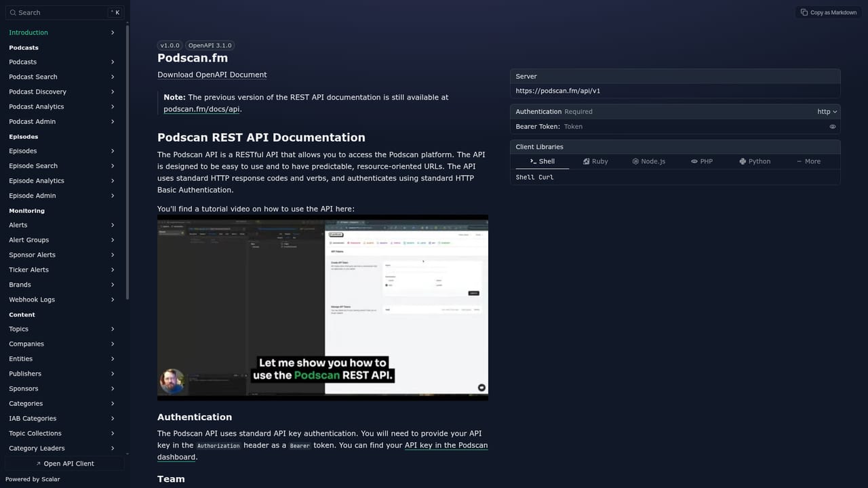This screenshot has width=868, height=488.
Task: Click the Copy as Markdown button
Action: tap(829, 12)
